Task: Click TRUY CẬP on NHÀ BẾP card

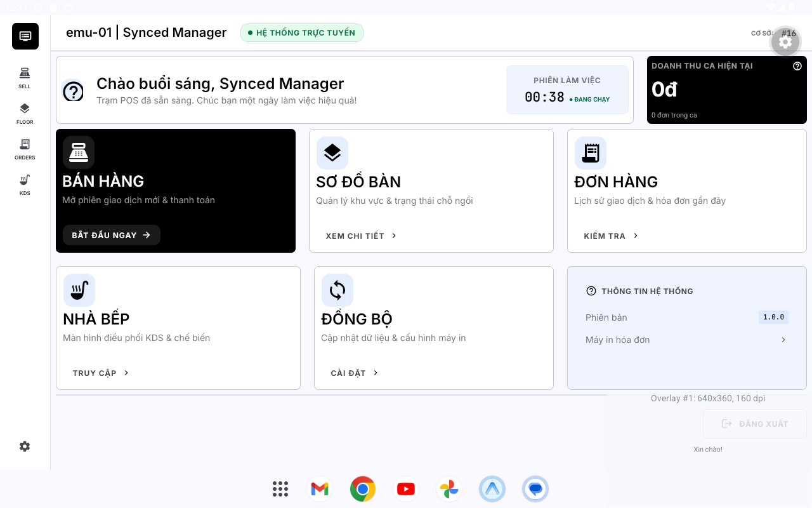Action: click(x=101, y=373)
